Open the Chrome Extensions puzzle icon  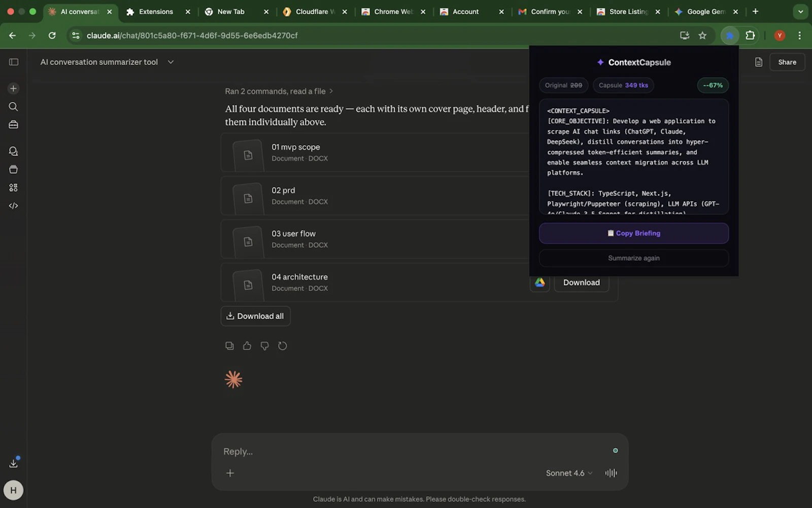tap(750, 36)
